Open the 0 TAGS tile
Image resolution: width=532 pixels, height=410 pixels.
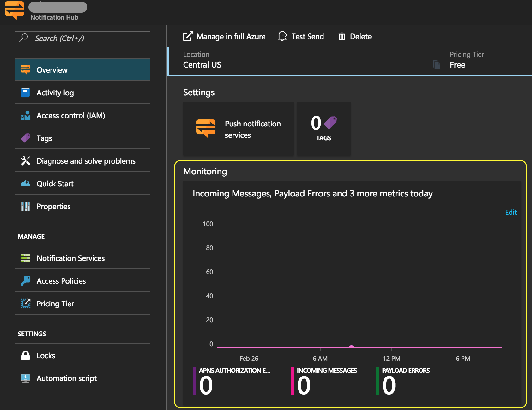pos(324,129)
